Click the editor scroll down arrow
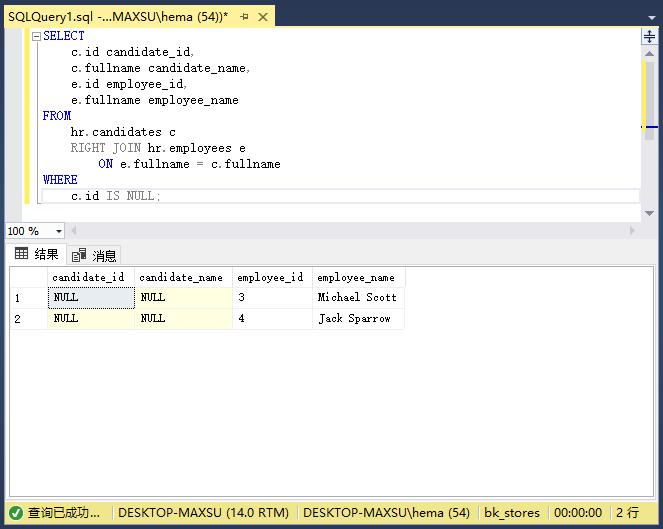This screenshot has height=529, width=663. (x=649, y=214)
